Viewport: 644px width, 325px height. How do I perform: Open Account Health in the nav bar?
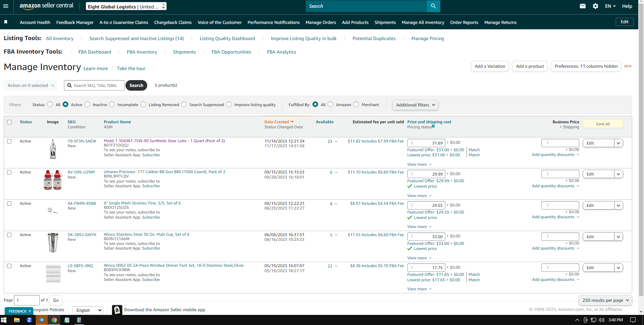pyautogui.click(x=35, y=23)
